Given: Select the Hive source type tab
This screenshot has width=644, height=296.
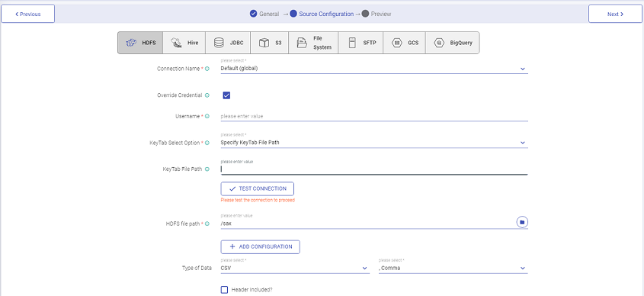Looking at the screenshot, I should pyautogui.click(x=184, y=43).
